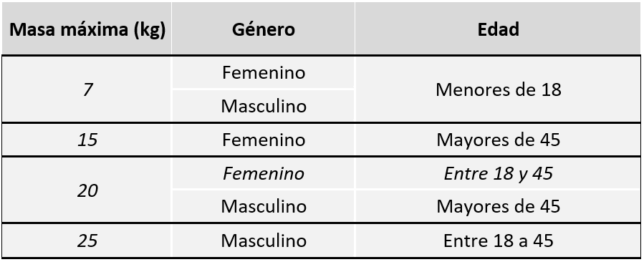Click the mass value 15 cell
644x262 pixels.
87,140
